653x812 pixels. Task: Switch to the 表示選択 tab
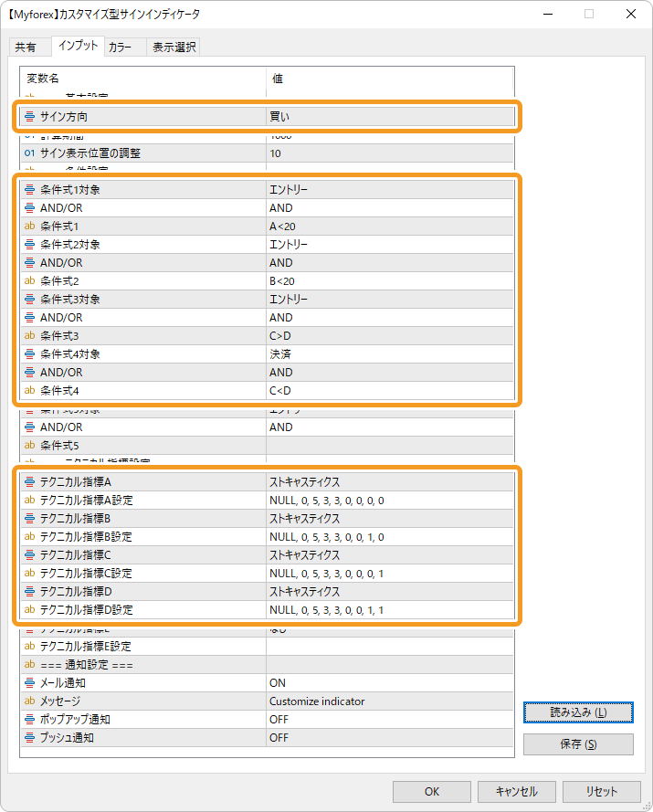(x=174, y=47)
